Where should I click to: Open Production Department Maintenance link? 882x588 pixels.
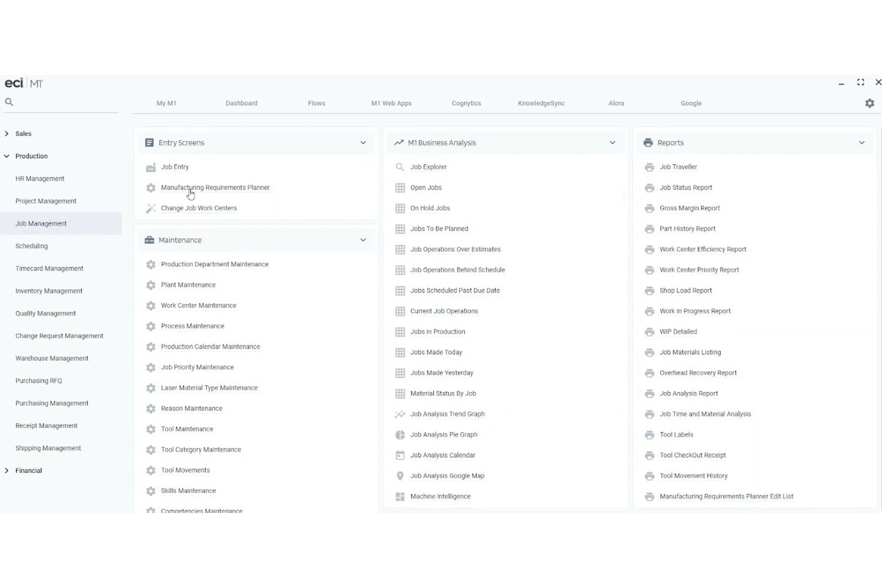pyautogui.click(x=215, y=265)
